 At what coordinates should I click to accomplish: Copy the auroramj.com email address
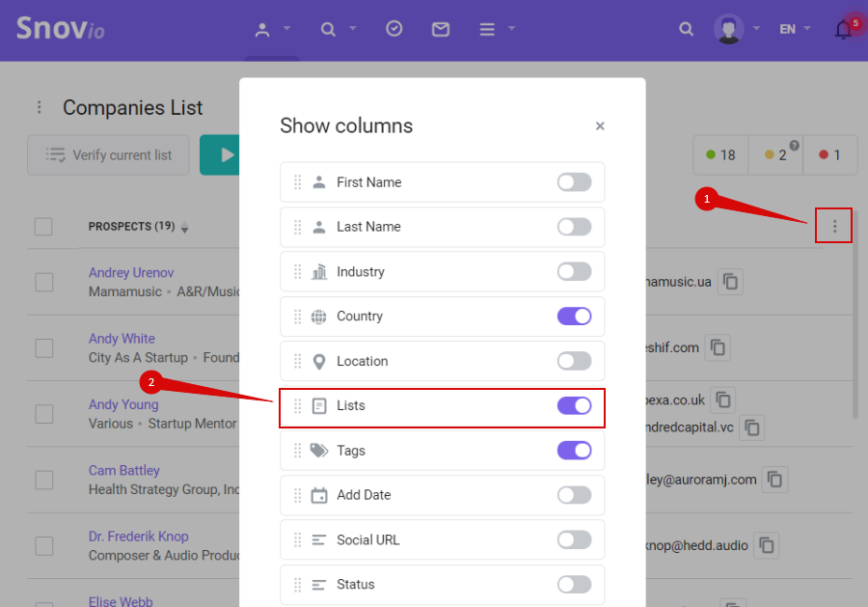[x=774, y=480]
